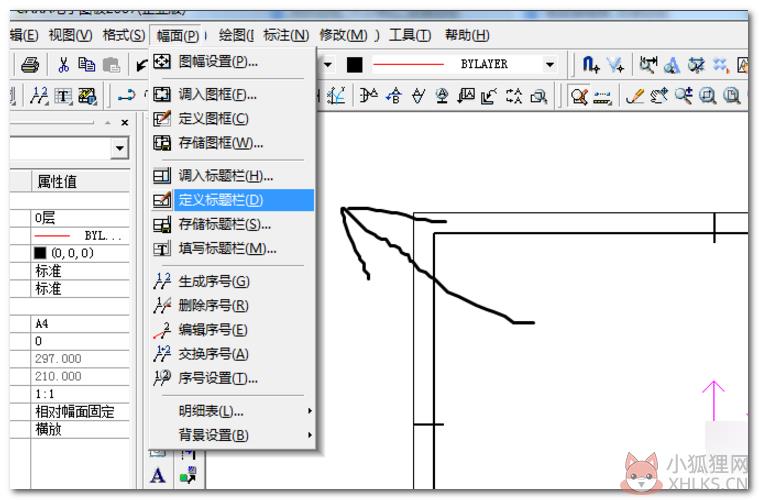Click the blue curved arrow icon
The width and height of the screenshot is (759, 500).
pyautogui.click(x=127, y=96)
